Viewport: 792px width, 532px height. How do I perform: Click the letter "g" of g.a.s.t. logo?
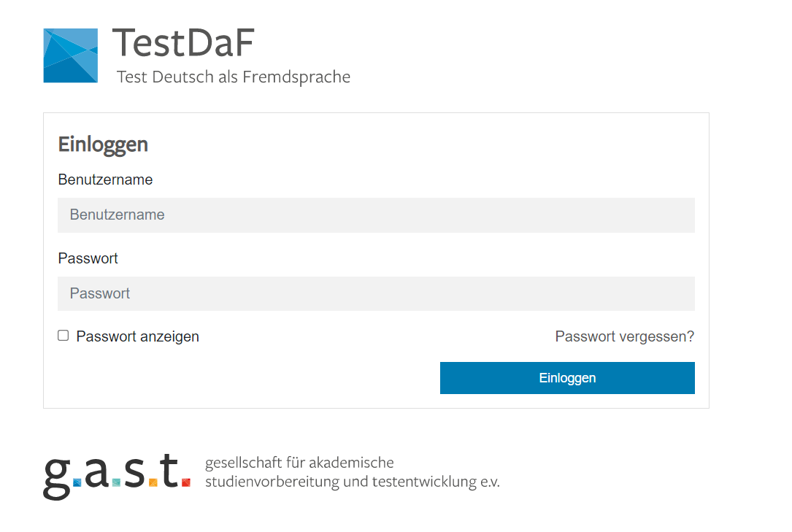click(x=57, y=477)
